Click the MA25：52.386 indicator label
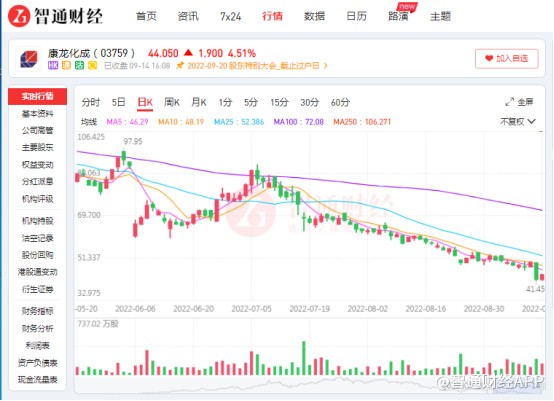The image size is (554, 401). click(239, 122)
